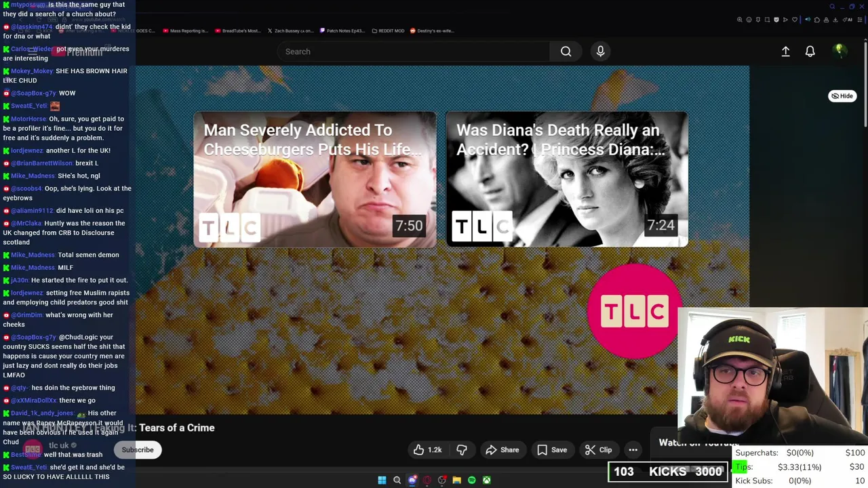Viewport: 868px width, 488px height.
Task: Open browser downloads icon
Action: coord(835,20)
